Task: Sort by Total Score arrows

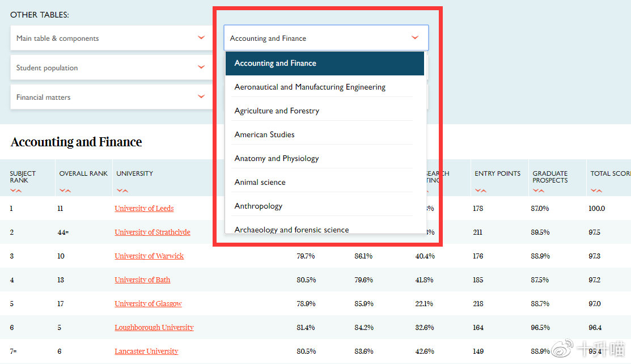Action: [x=596, y=191]
